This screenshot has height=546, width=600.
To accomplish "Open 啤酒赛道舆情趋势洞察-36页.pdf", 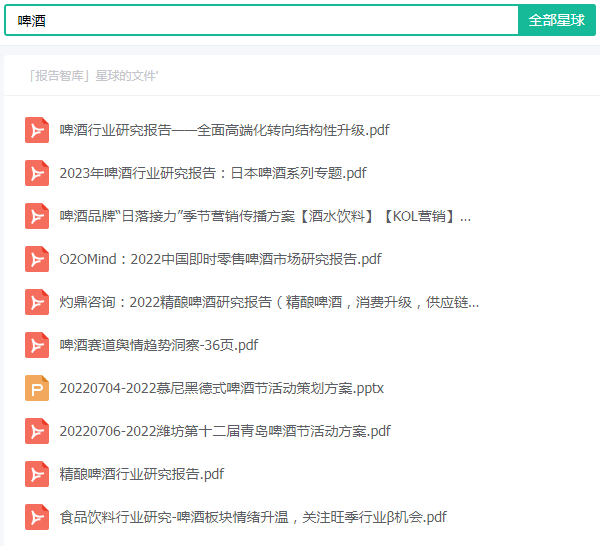I will pyautogui.click(x=159, y=345).
